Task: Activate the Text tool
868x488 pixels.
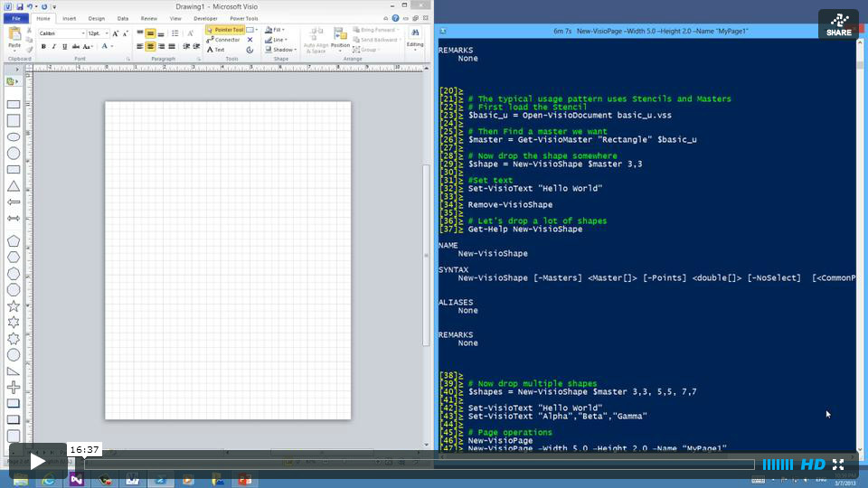Action: pyautogui.click(x=218, y=50)
